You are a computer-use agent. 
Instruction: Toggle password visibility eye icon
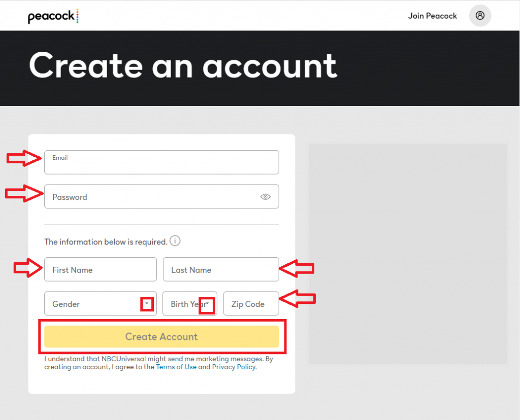[x=265, y=197]
